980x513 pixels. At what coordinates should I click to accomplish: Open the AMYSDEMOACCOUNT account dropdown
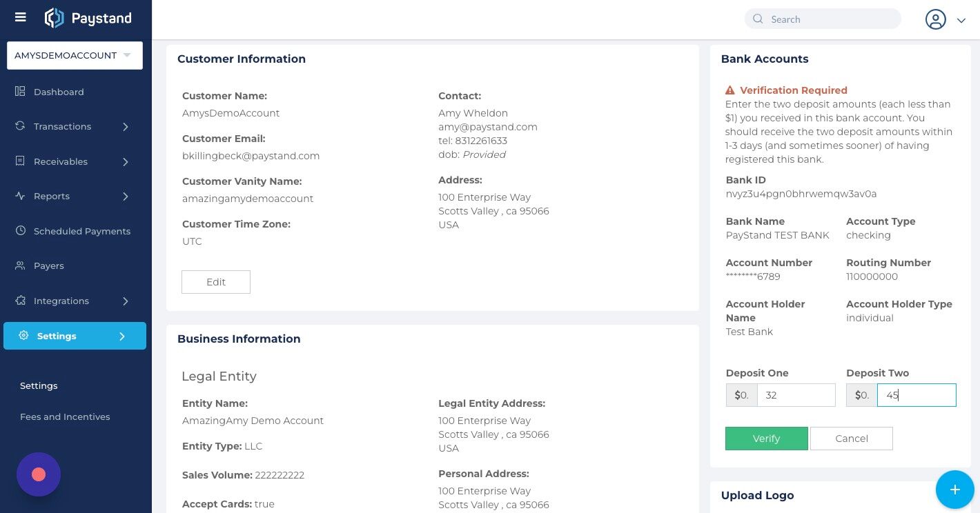pos(75,55)
